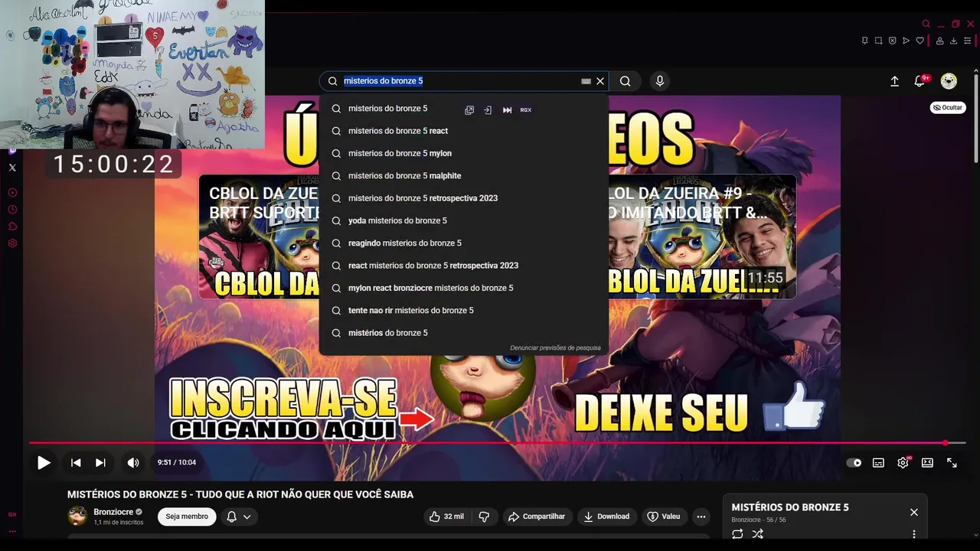Seek on the video progress bar

(x=498, y=443)
